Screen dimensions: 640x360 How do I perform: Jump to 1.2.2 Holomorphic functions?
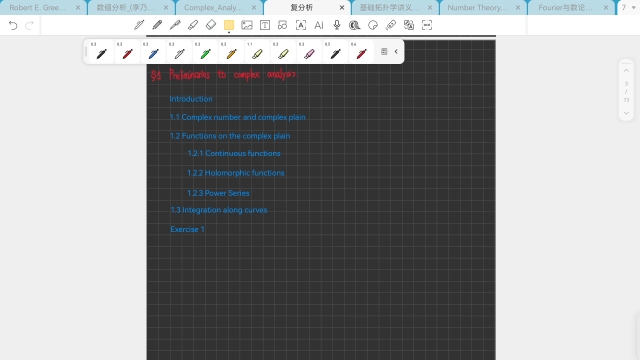pyautogui.click(x=236, y=173)
